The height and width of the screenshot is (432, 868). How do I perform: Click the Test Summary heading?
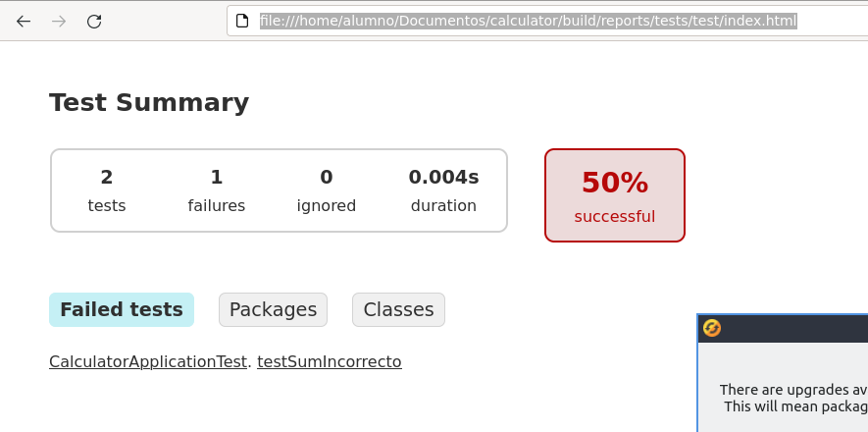point(149,103)
